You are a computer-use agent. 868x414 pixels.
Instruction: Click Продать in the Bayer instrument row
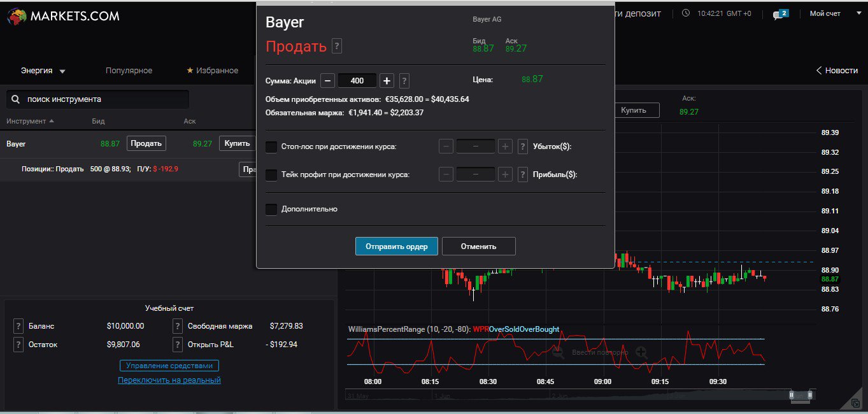pyautogui.click(x=146, y=143)
